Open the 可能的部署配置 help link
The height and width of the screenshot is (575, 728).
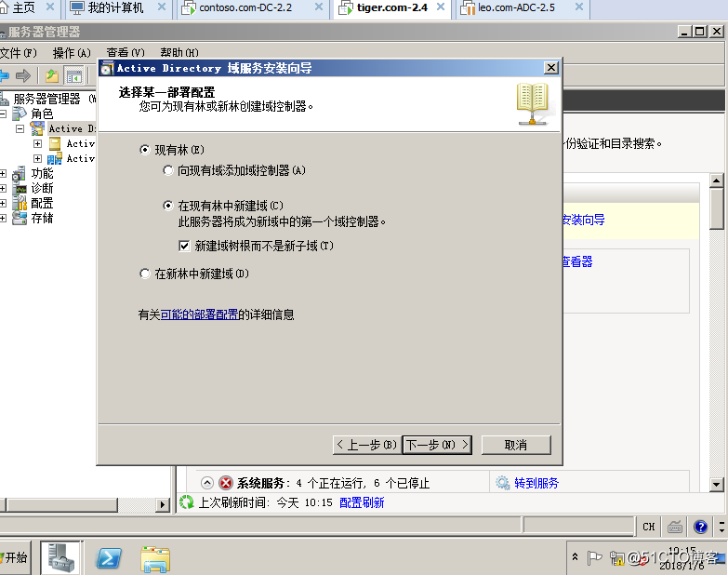(x=200, y=314)
